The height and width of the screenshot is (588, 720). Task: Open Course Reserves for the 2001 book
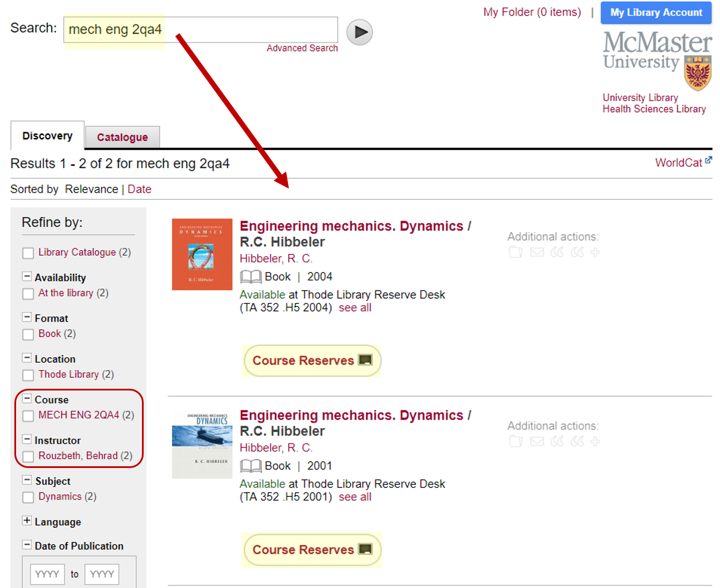point(312,550)
